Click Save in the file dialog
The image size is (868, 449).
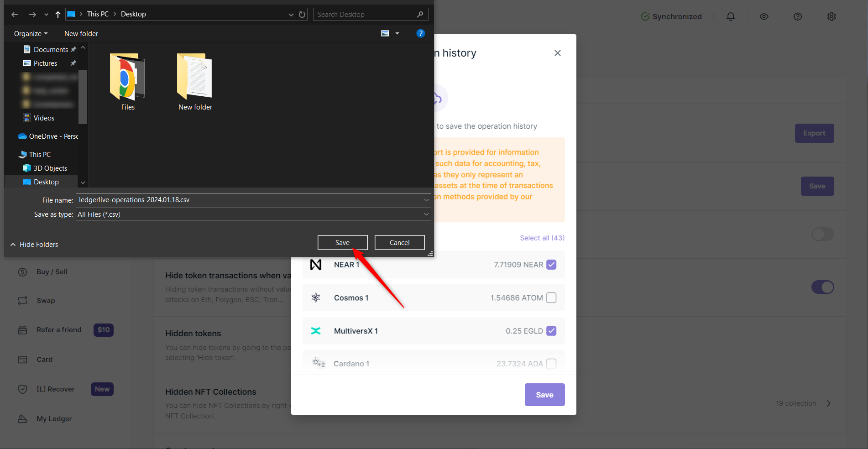pos(342,243)
